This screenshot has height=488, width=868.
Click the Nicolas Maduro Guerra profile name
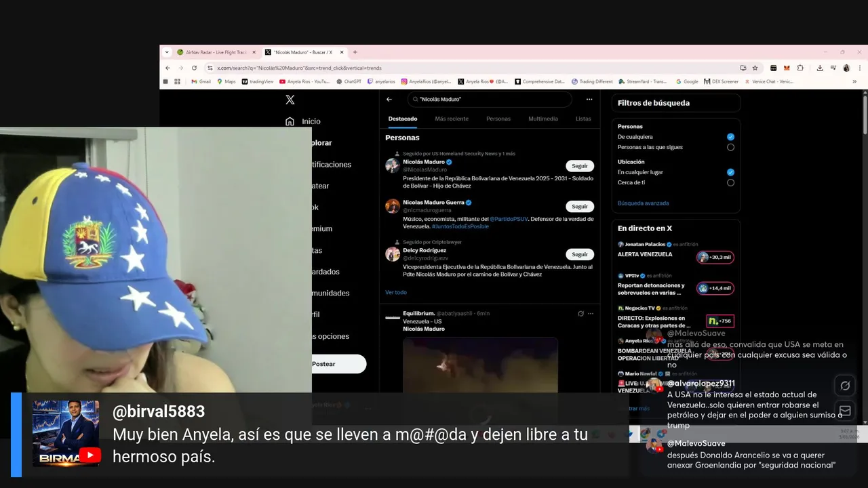[x=433, y=203]
